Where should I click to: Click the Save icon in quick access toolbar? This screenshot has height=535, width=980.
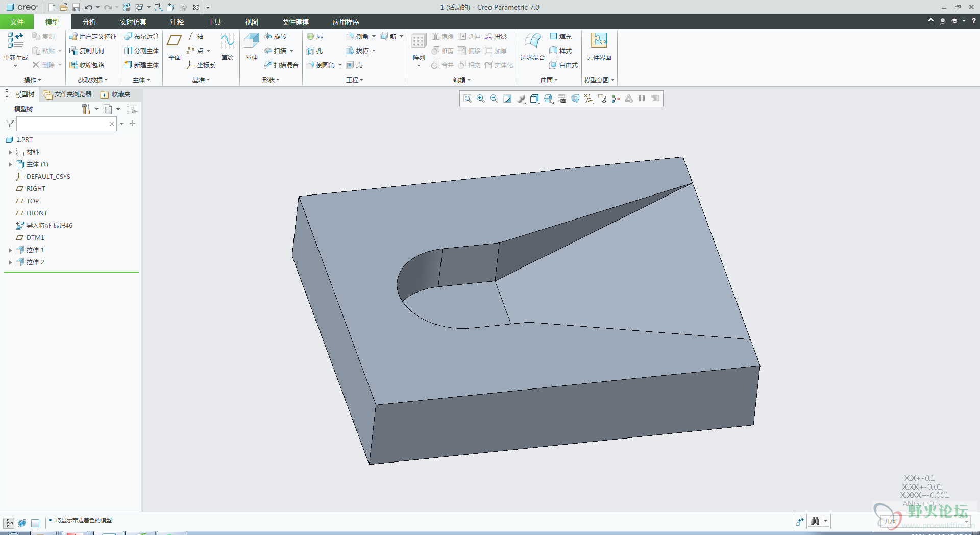[76, 7]
